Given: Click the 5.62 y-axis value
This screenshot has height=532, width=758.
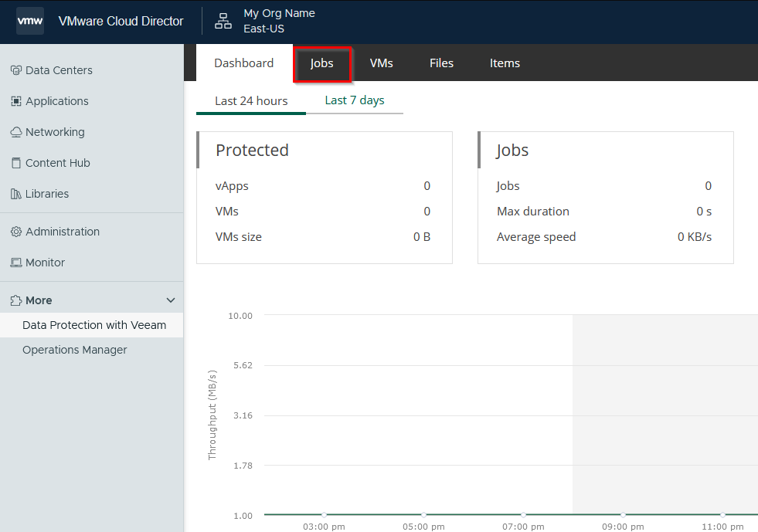Looking at the screenshot, I should tap(243, 365).
